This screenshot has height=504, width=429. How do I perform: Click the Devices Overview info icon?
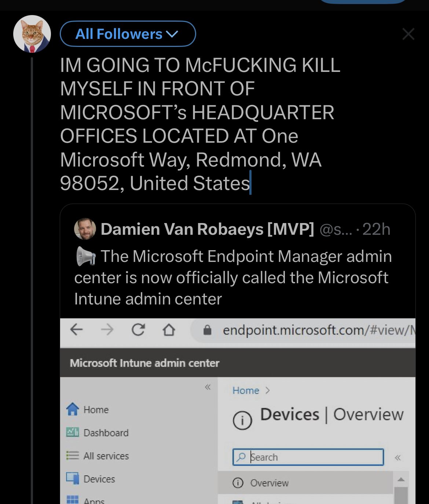(242, 420)
